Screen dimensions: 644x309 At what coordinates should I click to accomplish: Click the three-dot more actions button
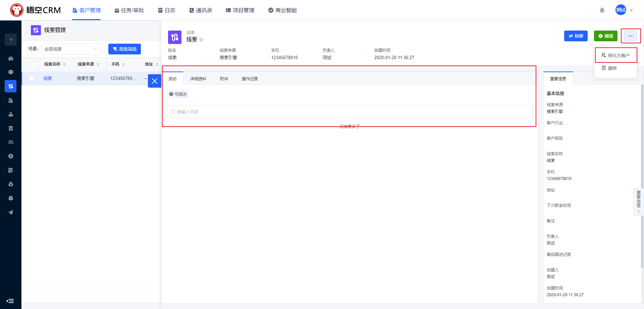630,36
